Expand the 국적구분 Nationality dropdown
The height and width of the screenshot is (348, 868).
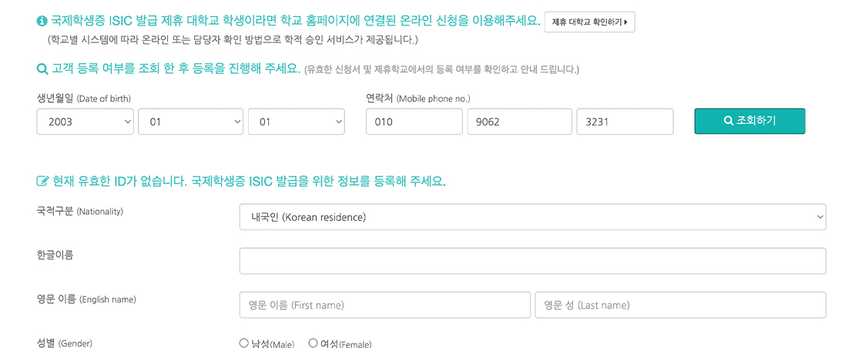532,217
